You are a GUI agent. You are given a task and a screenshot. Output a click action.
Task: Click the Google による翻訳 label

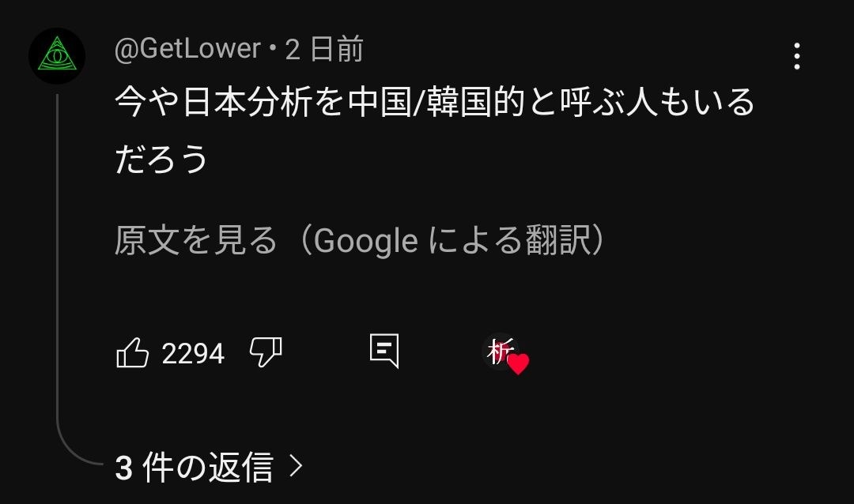click(452, 240)
